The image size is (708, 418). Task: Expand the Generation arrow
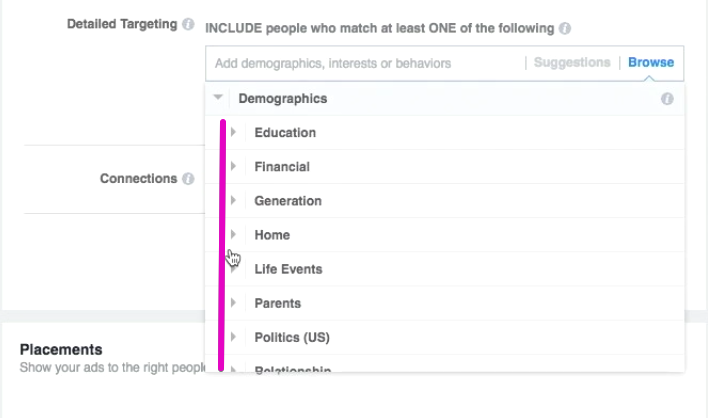click(233, 200)
